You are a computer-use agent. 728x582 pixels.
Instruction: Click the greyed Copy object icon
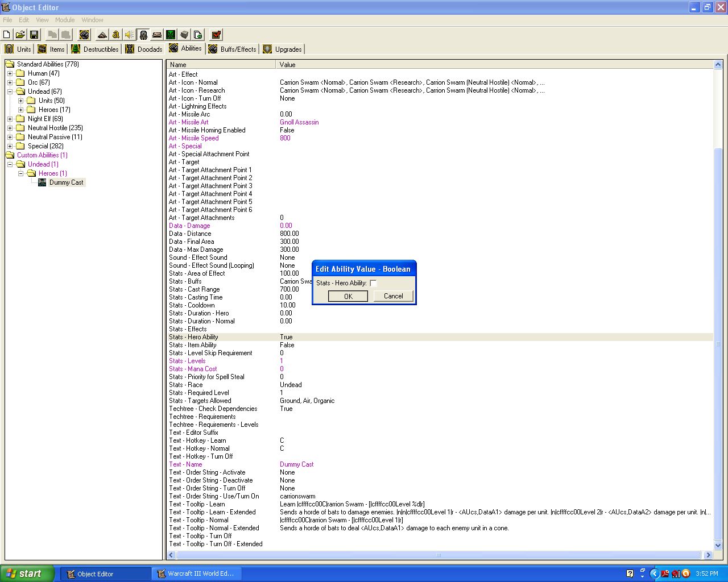click(x=52, y=35)
